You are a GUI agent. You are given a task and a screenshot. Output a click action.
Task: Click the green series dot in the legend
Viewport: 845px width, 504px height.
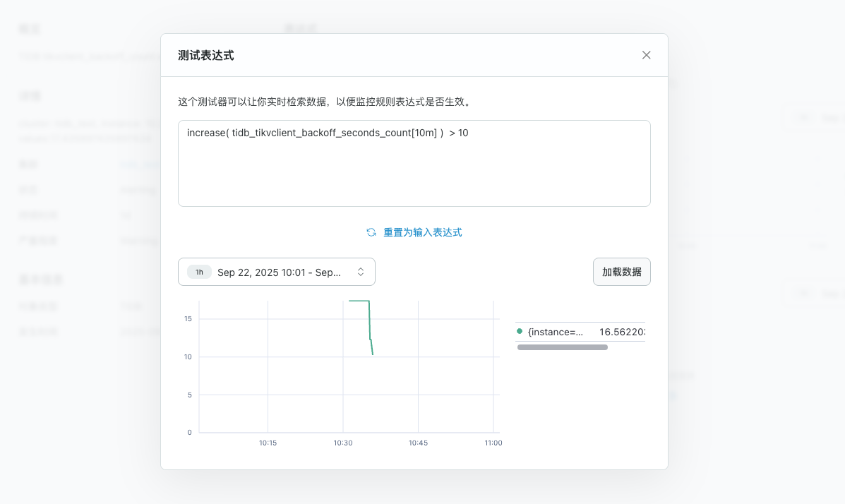(x=520, y=331)
